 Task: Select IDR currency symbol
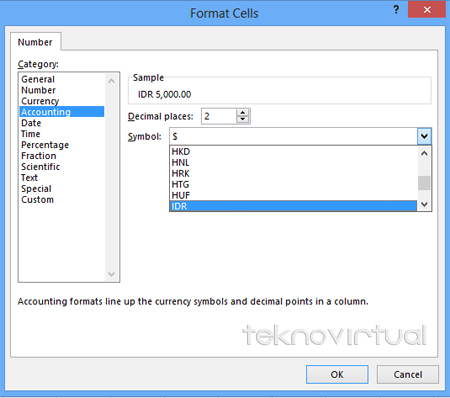pos(293,206)
